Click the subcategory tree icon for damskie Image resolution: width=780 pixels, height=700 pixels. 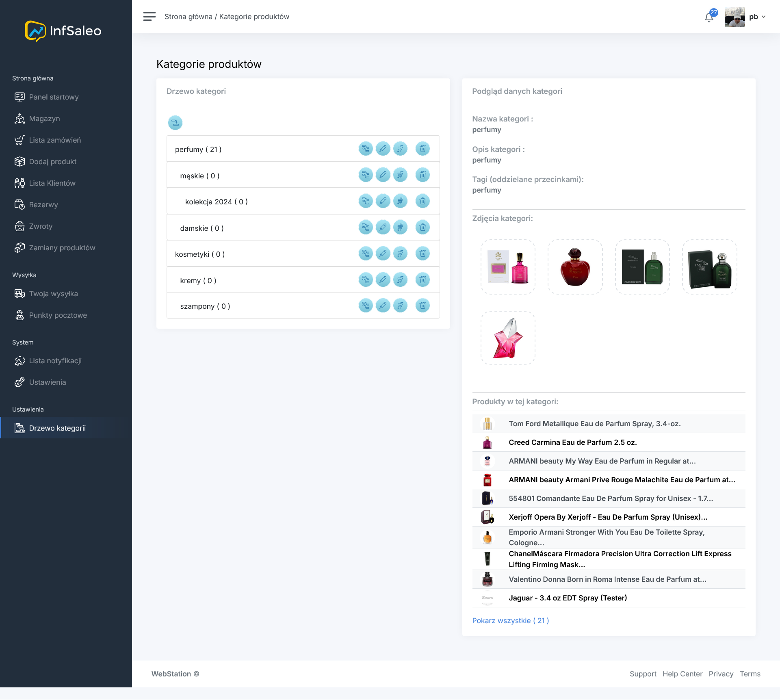(366, 227)
